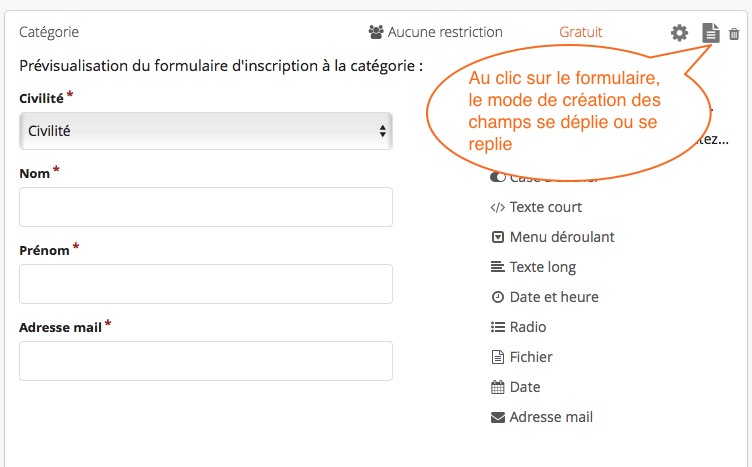Add a Date et heure field
Viewport: 752px width, 467px height.
click(544, 297)
